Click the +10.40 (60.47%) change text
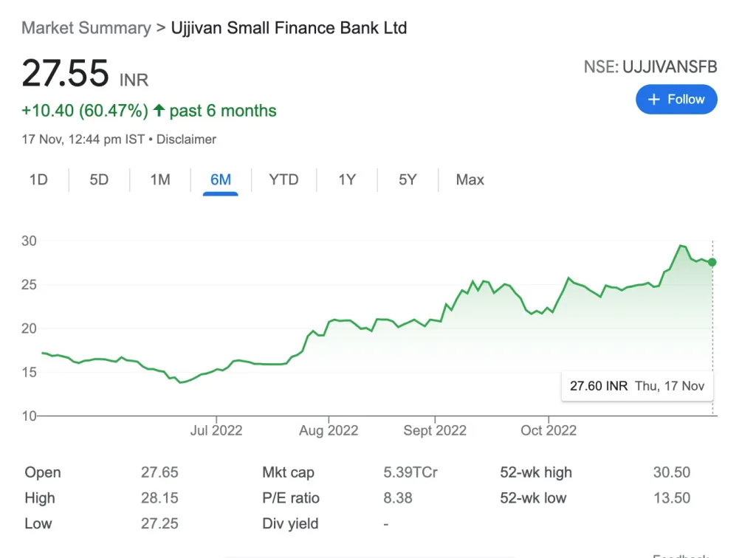The image size is (756, 558). click(x=85, y=111)
